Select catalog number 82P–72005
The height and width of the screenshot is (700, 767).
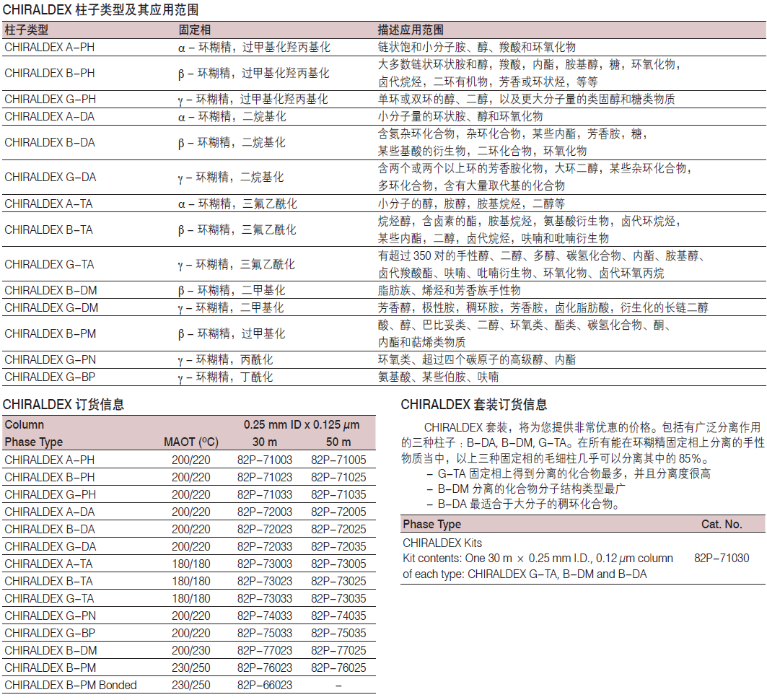[338, 512]
